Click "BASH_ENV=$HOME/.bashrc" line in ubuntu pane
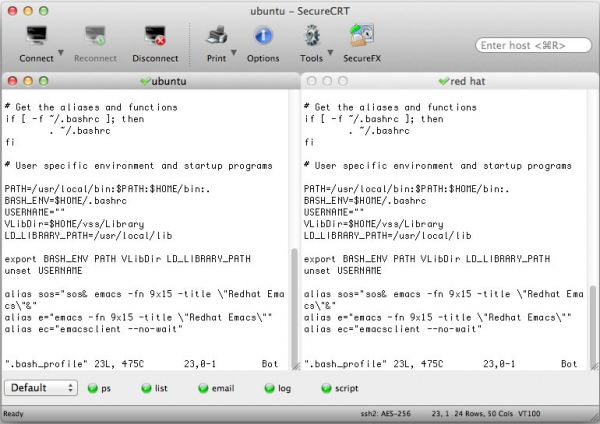Screen dimensions: 600x424 (65, 201)
